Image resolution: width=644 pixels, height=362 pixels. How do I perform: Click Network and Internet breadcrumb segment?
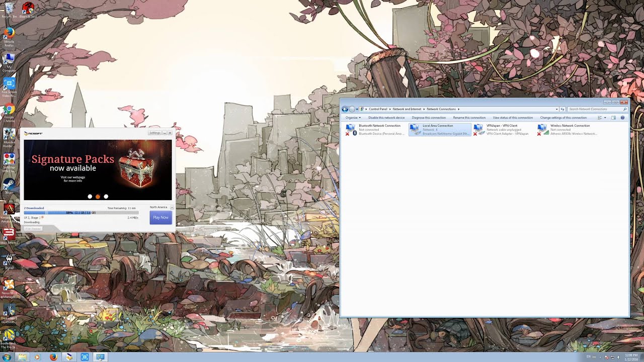(x=407, y=109)
